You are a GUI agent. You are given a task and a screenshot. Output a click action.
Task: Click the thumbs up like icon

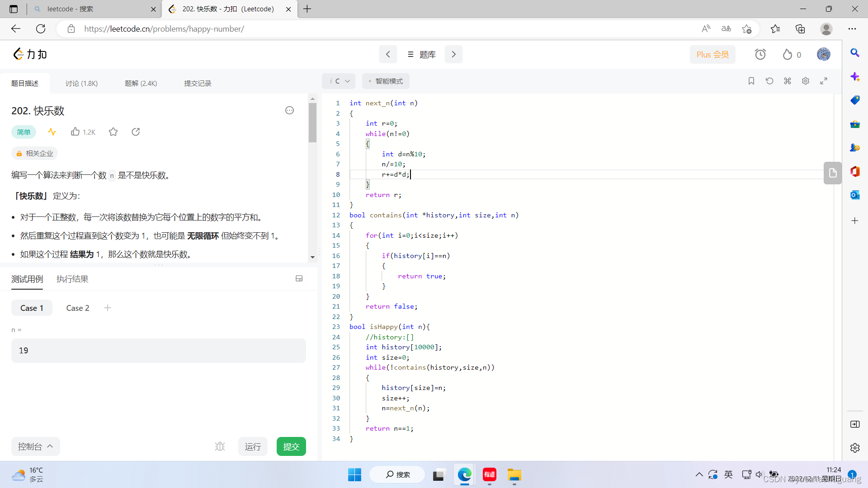[x=75, y=132]
